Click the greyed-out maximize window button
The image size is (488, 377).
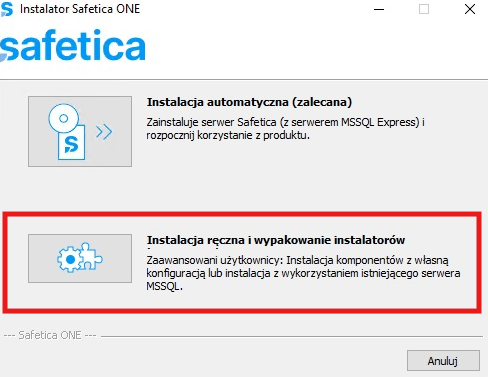424,9
